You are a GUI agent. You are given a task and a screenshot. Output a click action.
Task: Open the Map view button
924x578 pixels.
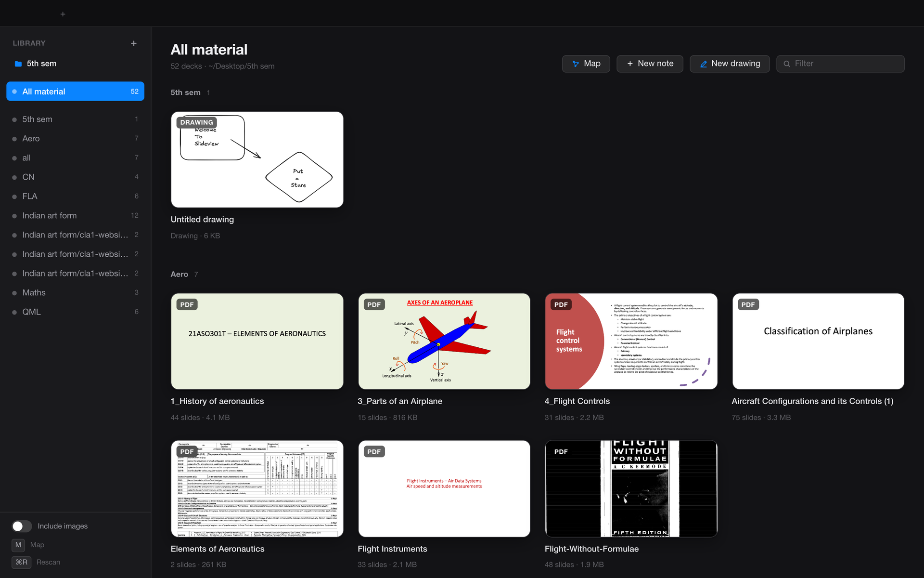click(x=586, y=64)
